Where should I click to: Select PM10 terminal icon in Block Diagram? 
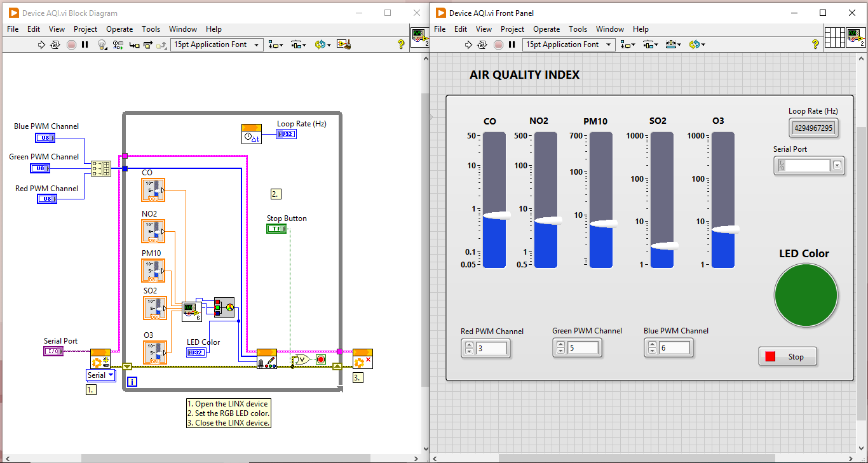coord(153,271)
